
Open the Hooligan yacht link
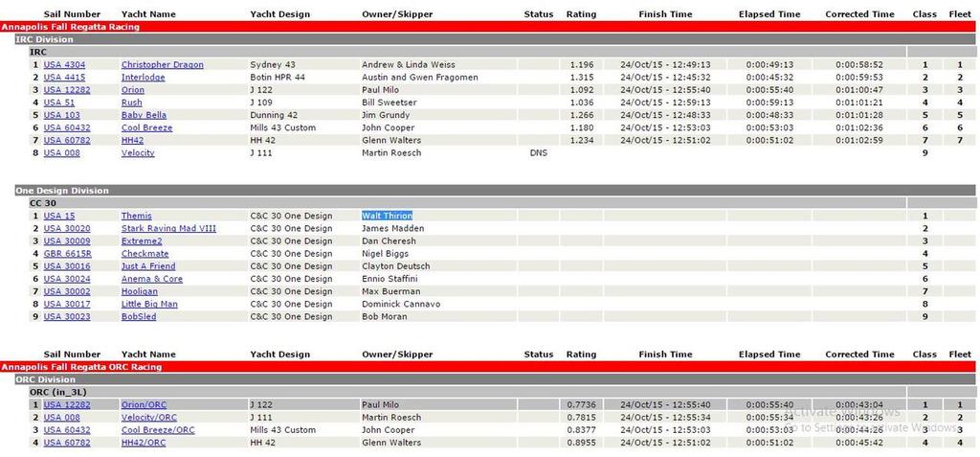click(140, 291)
